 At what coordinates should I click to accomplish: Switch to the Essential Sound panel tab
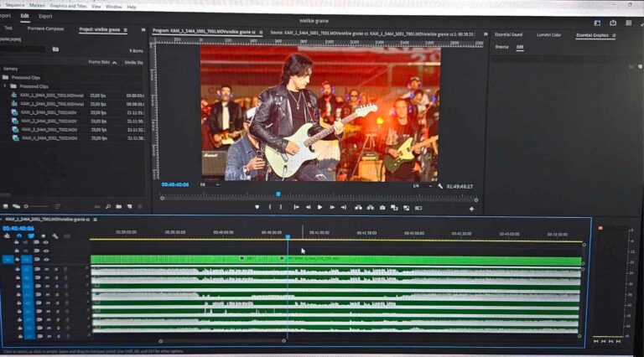[508, 34]
